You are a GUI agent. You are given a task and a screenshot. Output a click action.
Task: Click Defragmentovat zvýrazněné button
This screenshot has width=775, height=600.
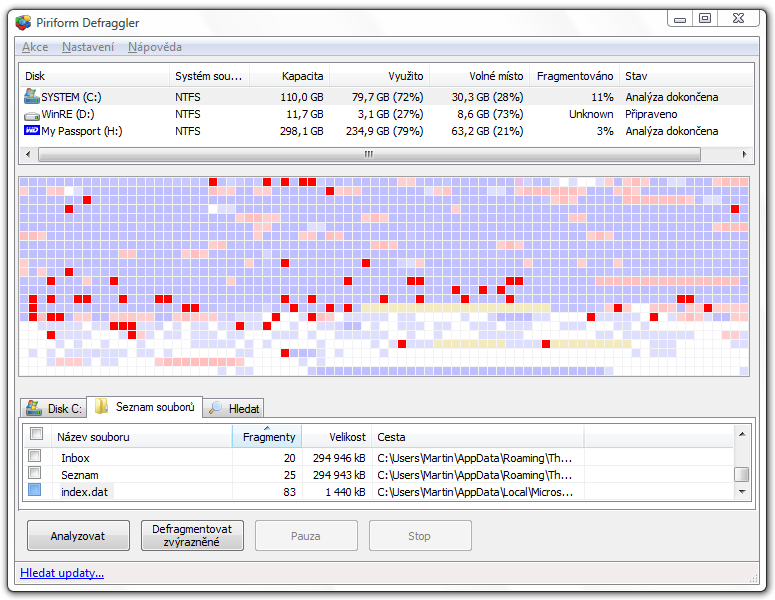click(192, 536)
